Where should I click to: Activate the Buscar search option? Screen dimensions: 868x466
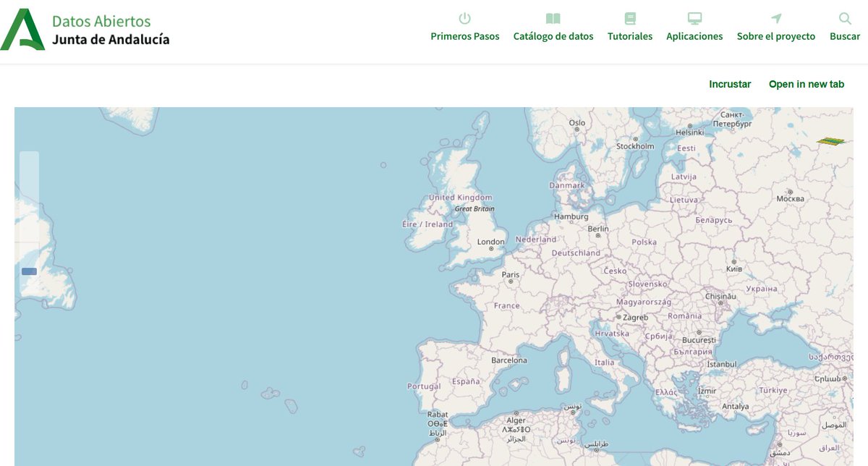tap(843, 35)
